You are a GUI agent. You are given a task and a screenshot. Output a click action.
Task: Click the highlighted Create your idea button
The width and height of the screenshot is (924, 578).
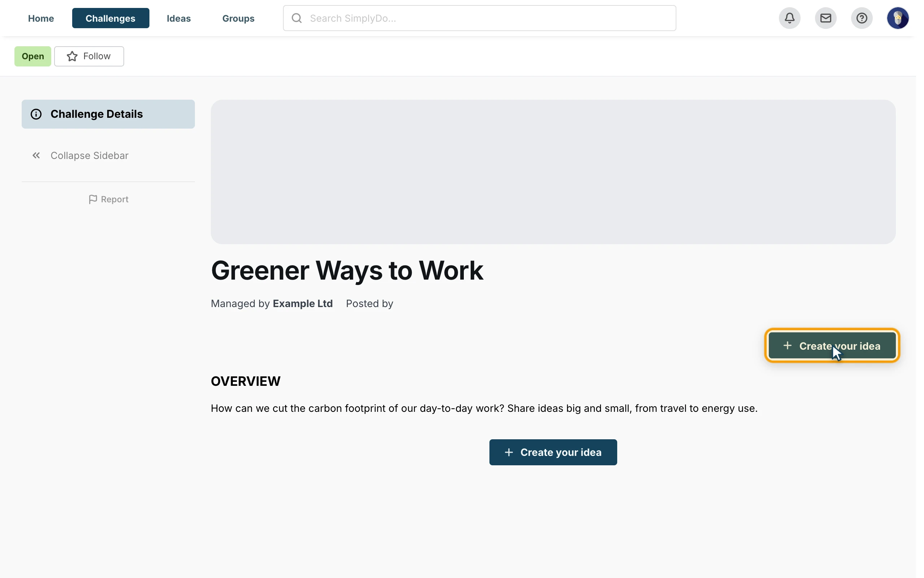coord(832,346)
